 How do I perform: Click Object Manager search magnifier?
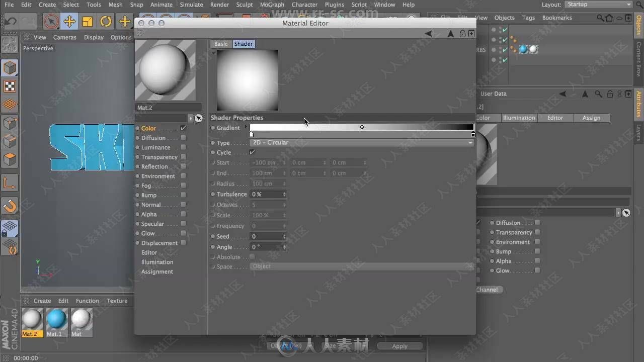tap(600, 18)
